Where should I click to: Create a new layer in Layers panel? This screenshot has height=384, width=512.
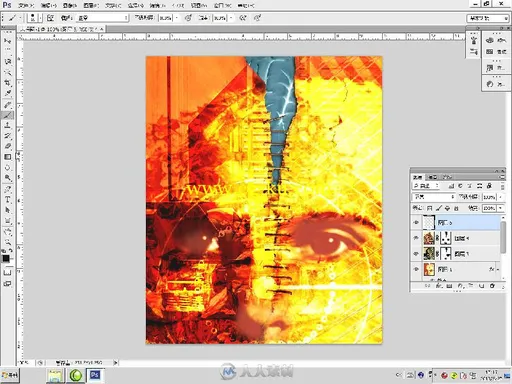(x=482, y=286)
